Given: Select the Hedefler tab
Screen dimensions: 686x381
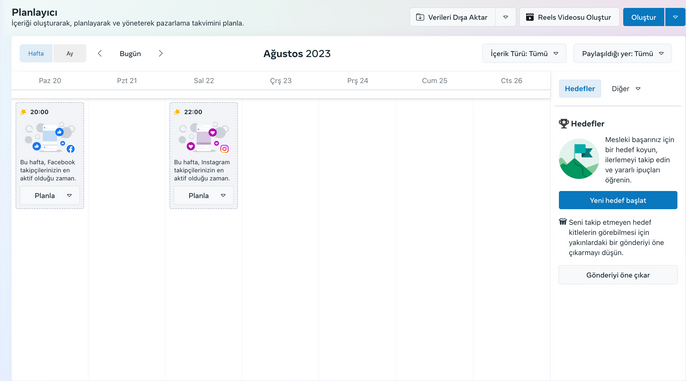Looking at the screenshot, I should (580, 89).
